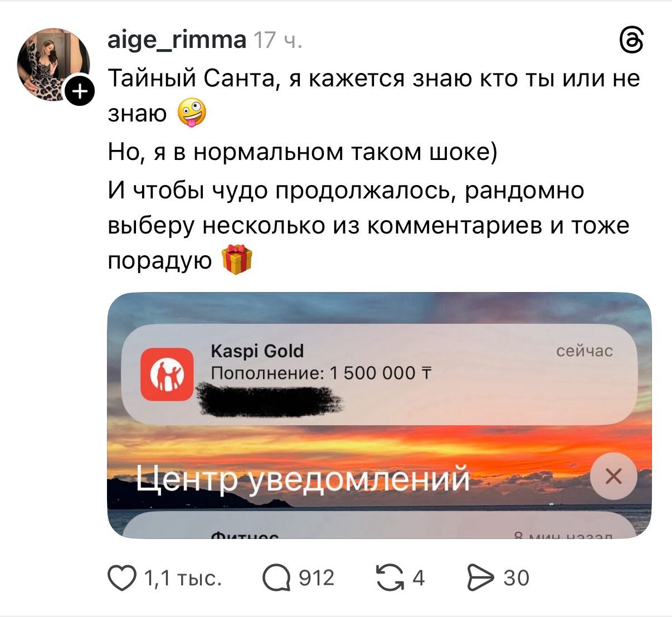This screenshot has width=672, height=617.
Task: Open comments via the speech bubble icon
Action: [x=277, y=578]
